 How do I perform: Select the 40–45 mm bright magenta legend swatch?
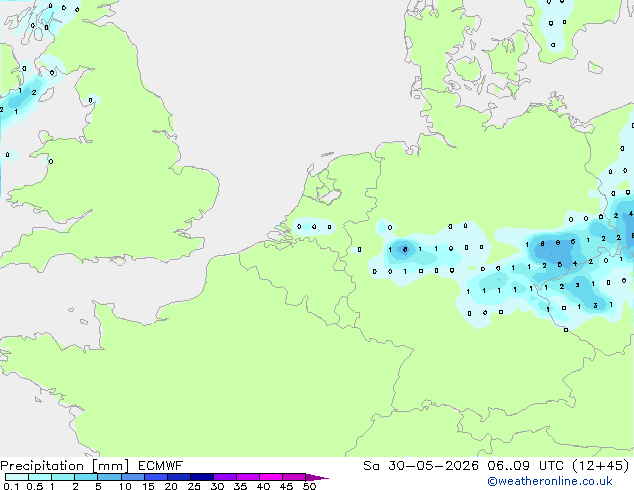(x=271, y=477)
